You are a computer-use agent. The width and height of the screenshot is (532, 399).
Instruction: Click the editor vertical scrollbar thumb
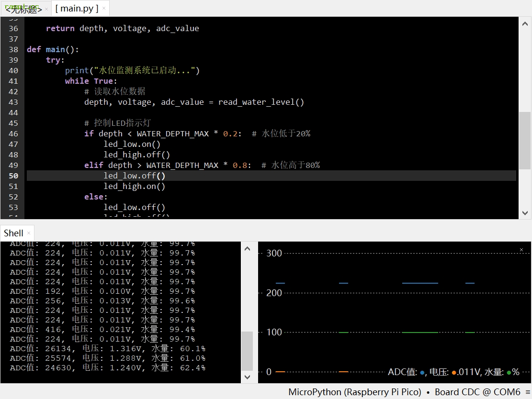525,140
